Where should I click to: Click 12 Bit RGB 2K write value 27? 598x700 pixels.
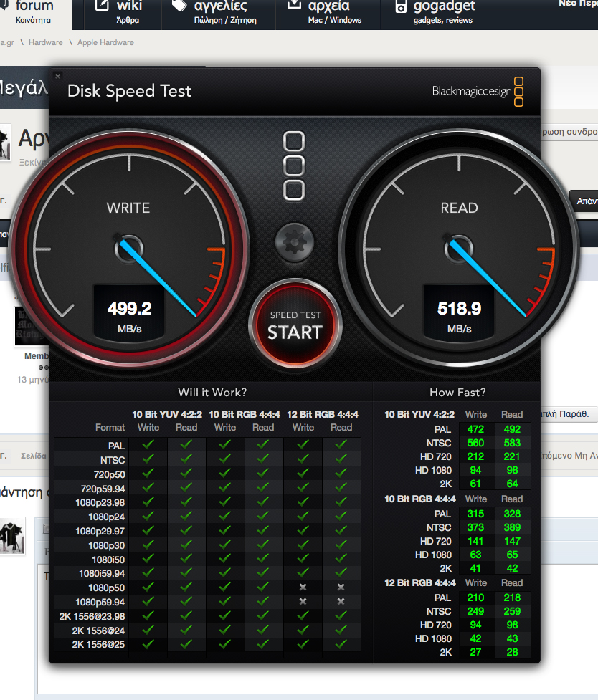coord(475,652)
